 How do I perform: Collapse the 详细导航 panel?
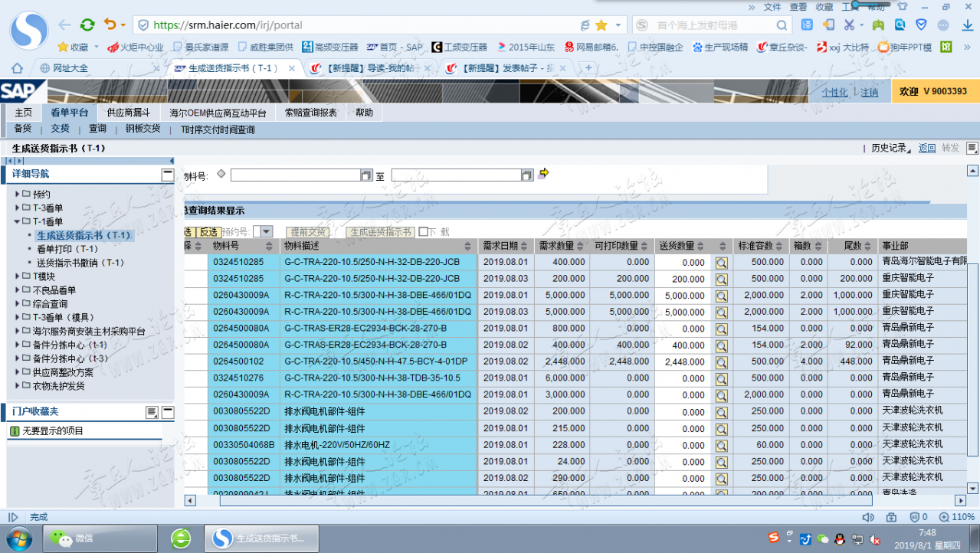click(x=168, y=175)
